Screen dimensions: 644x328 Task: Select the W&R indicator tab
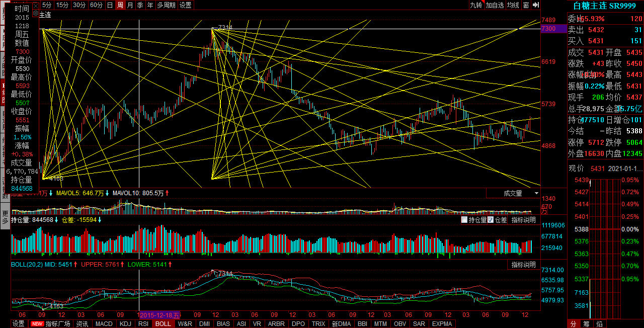[x=185, y=324]
